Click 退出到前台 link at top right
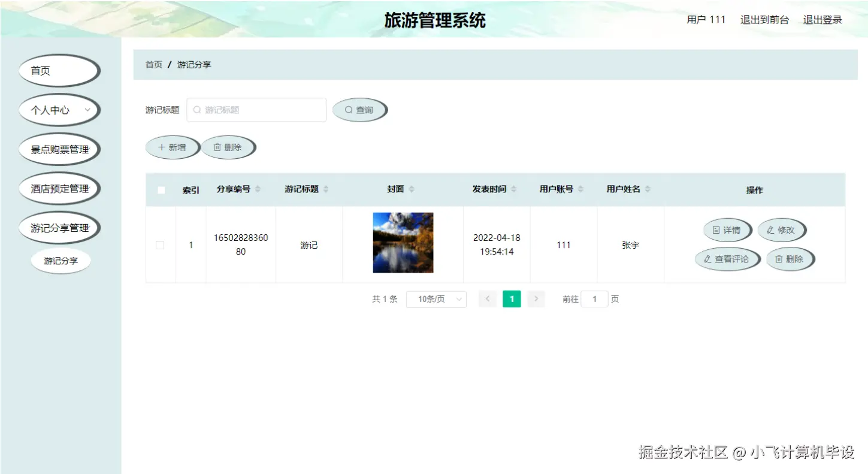This screenshot has height=474, width=868. [765, 19]
